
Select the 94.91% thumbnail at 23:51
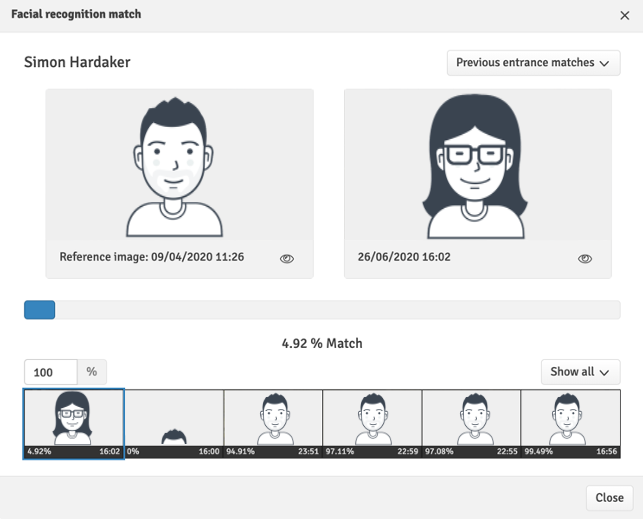coord(273,424)
